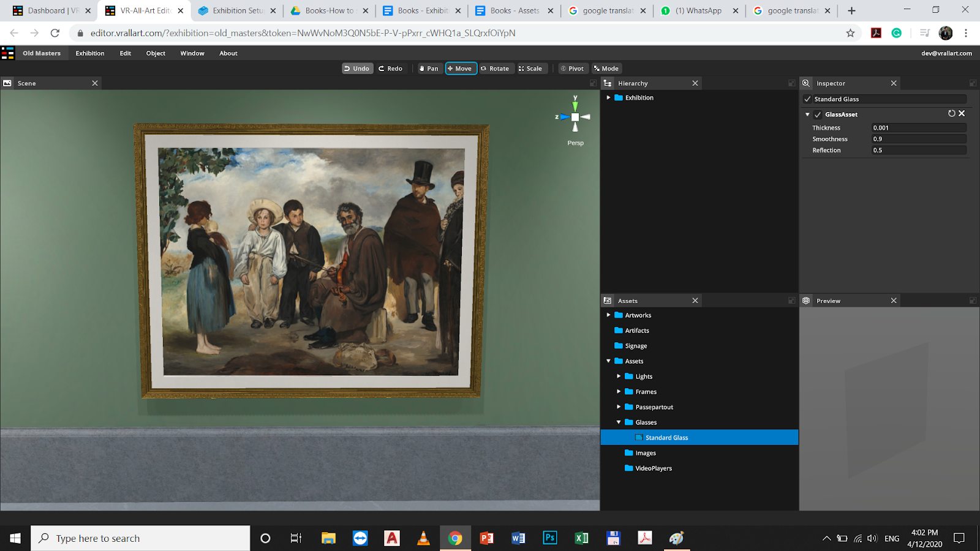Expand the Passepartout folder
The height and width of the screenshot is (551, 980).
coord(619,407)
